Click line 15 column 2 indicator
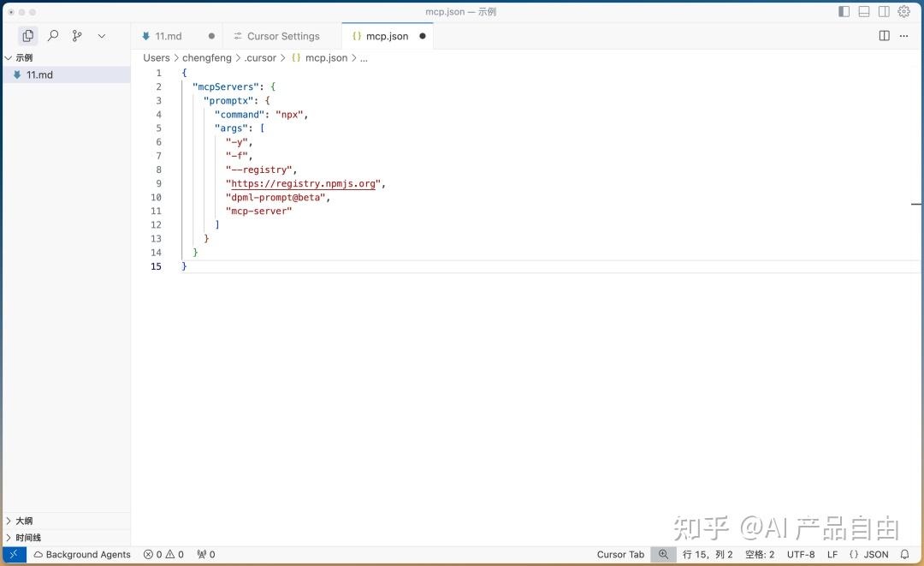 (708, 554)
